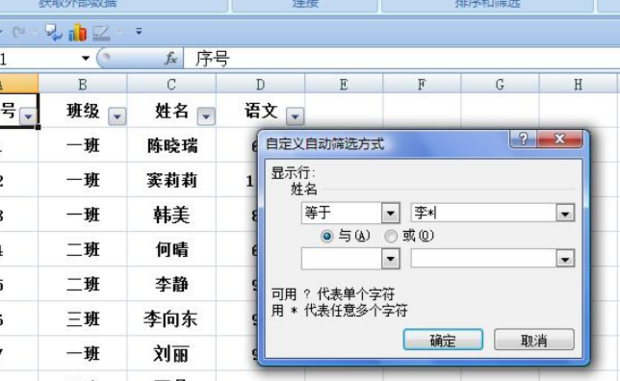Click the cell containing 李向东
This screenshot has width=620, height=381.
click(x=171, y=319)
